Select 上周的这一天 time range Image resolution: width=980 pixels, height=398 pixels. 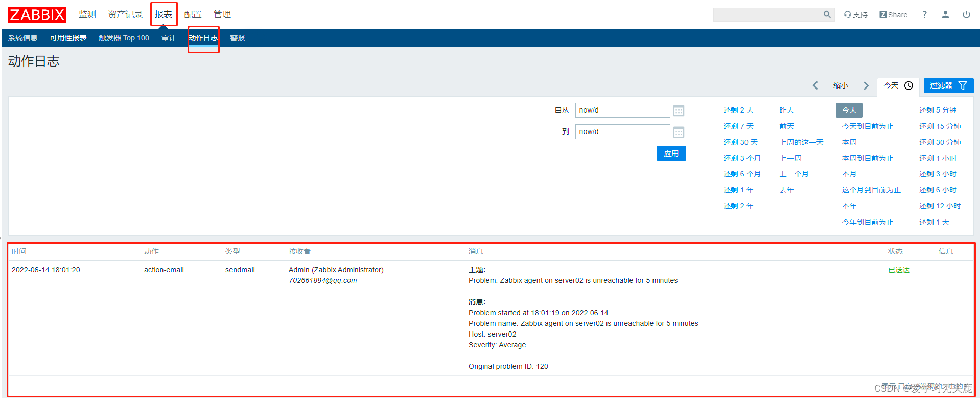(x=802, y=142)
